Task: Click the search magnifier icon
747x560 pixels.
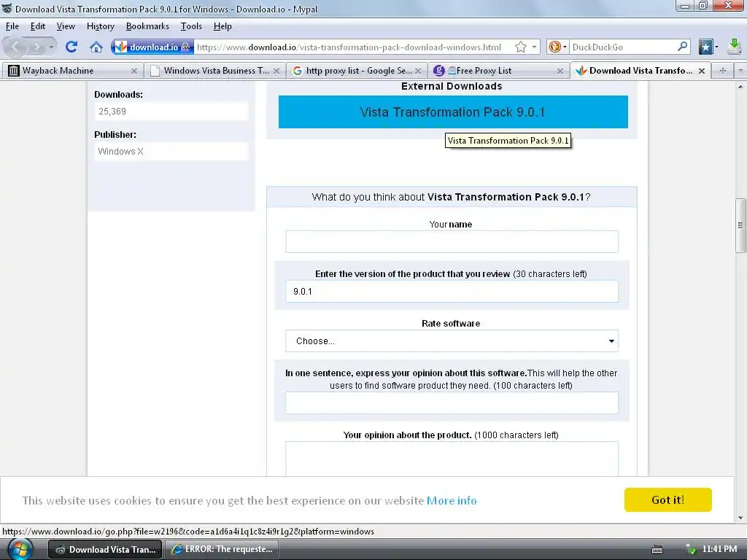Action: 682,47
